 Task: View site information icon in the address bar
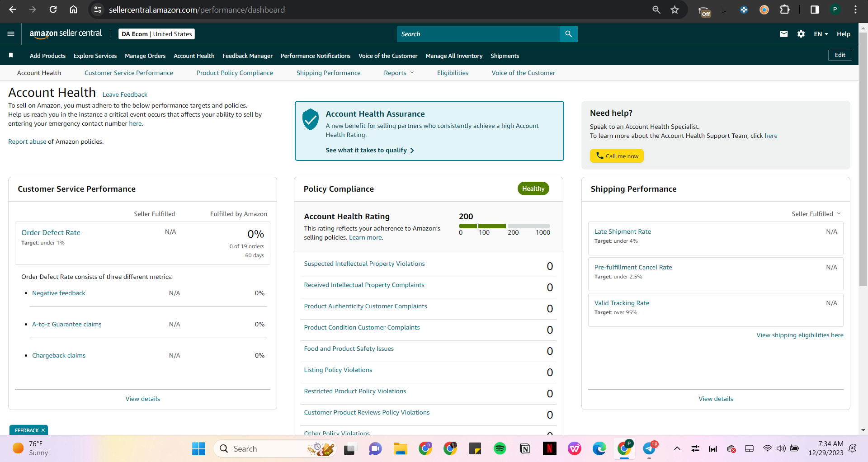coord(97,9)
